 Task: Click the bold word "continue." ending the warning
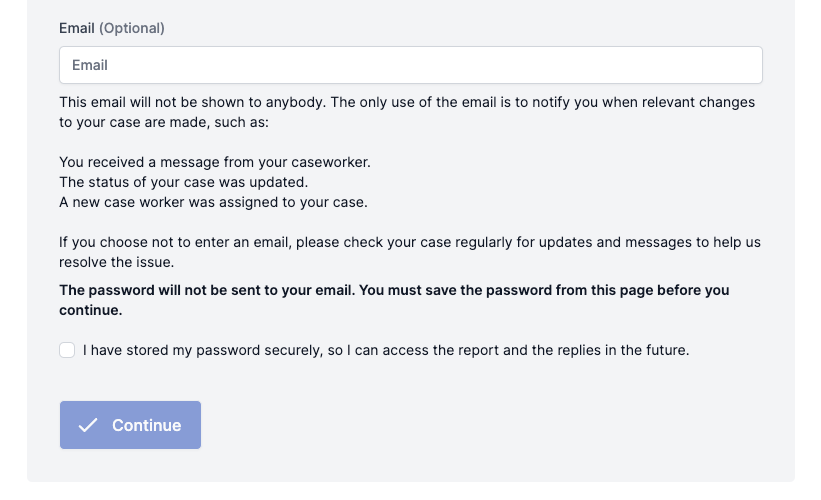coord(91,310)
